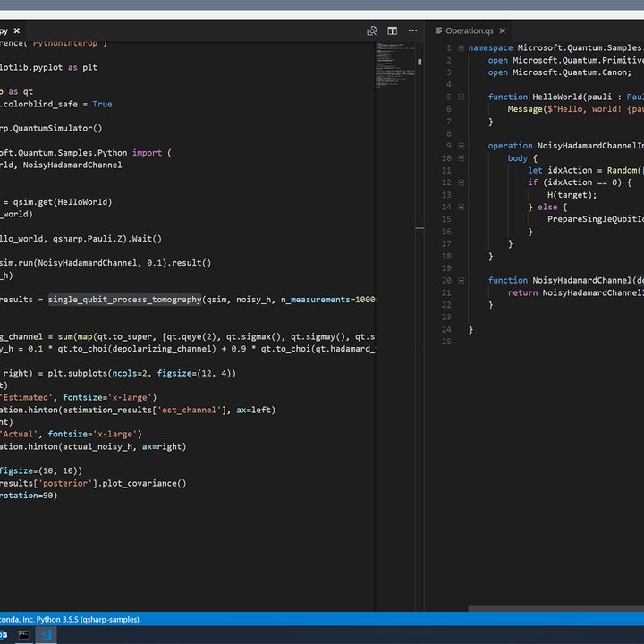This screenshot has width=644, height=644.
Task: Switch to the Operation.qs tab
Action: [x=470, y=30]
